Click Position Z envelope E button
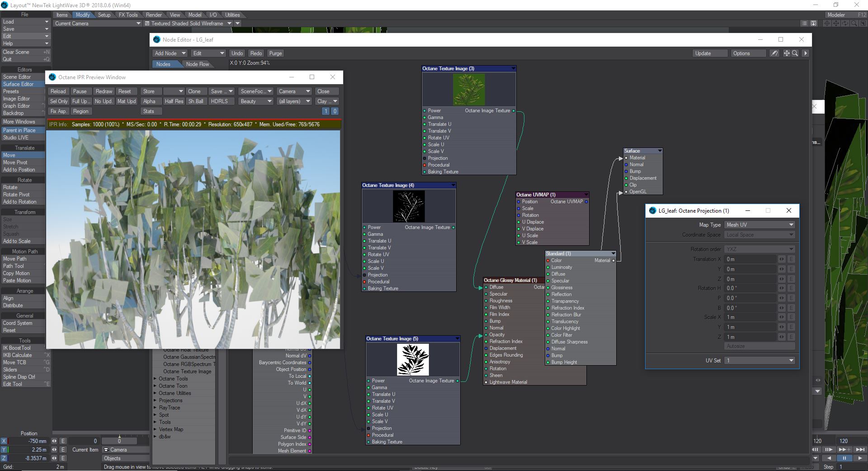 tap(63, 458)
